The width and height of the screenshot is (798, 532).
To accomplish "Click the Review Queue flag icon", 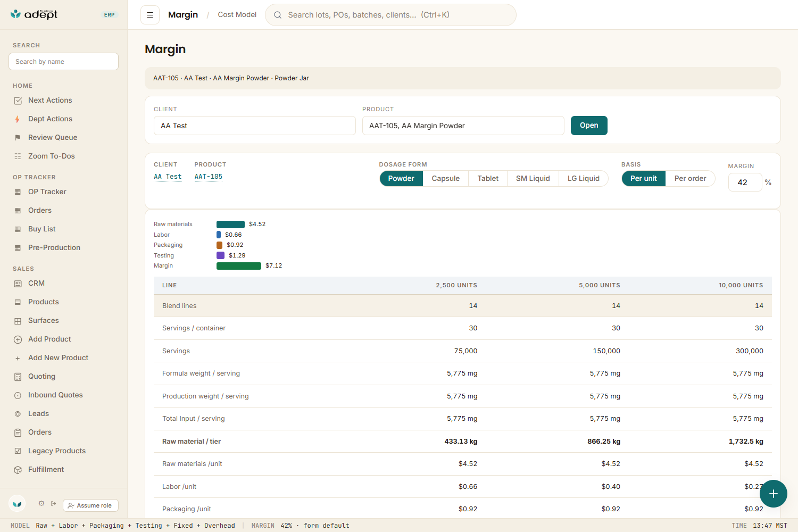I will (x=18, y=138).
